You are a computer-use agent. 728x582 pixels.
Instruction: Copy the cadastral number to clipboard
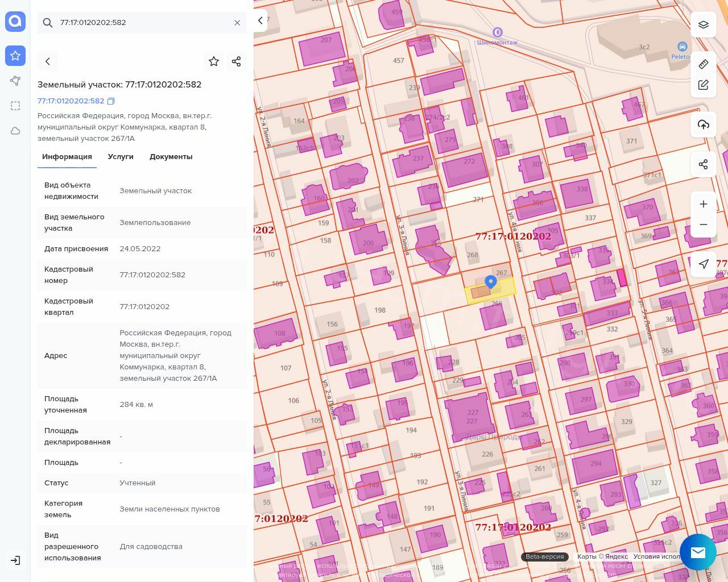coord(111,101)
